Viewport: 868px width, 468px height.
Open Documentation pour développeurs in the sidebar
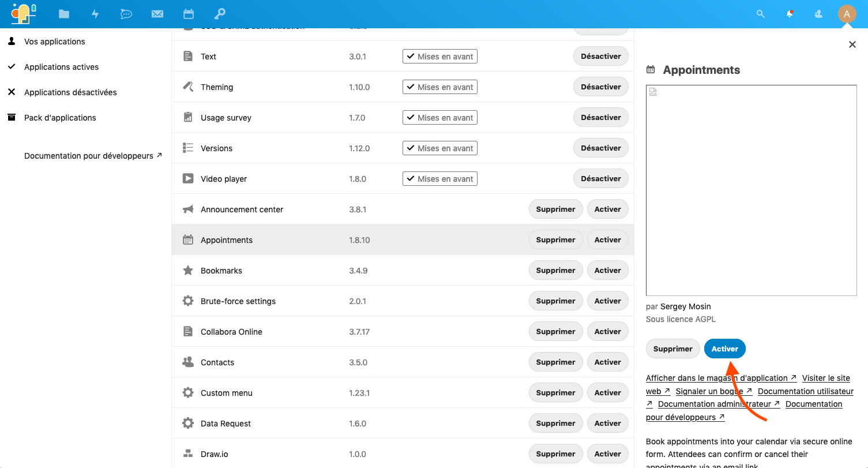pos(93,156)
